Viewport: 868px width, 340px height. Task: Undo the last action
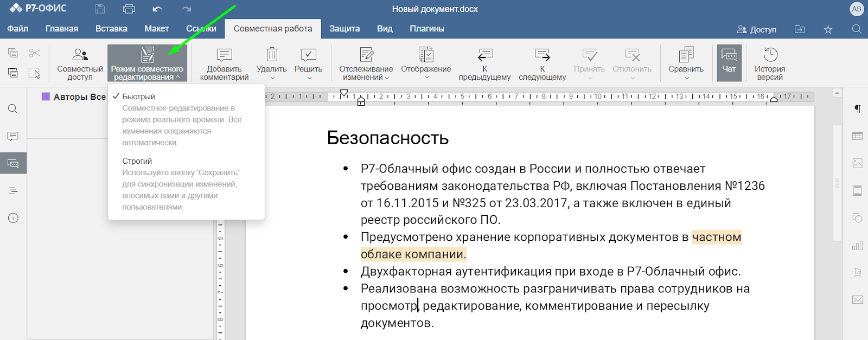click(x=157, y=9)
